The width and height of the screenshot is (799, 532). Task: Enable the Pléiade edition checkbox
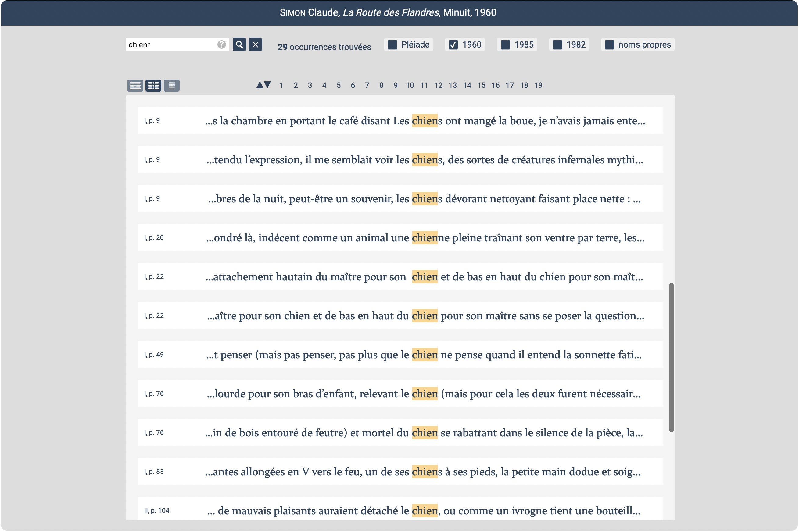coord(392,44)
